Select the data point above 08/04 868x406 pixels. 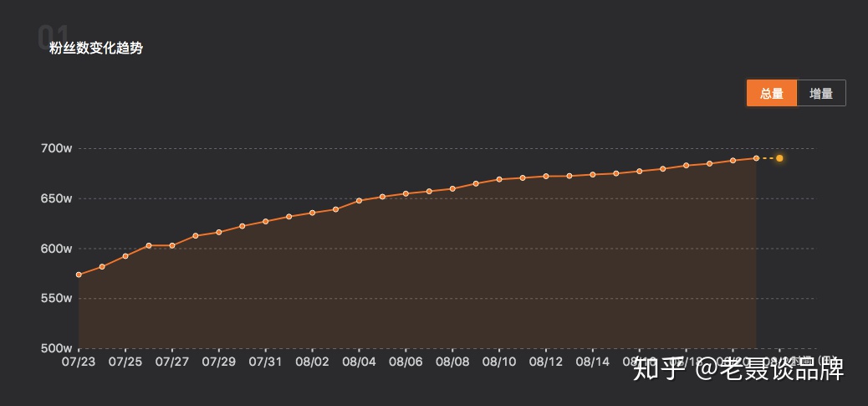(359, 201)
